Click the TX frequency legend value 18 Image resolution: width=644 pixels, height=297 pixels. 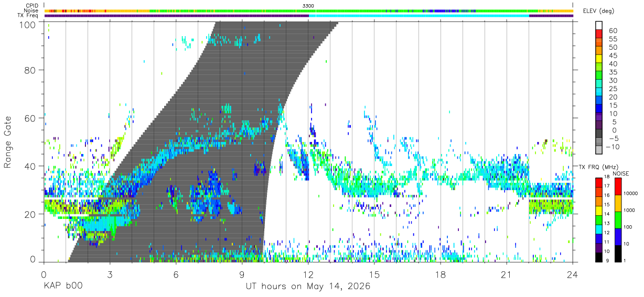point(606,177)
